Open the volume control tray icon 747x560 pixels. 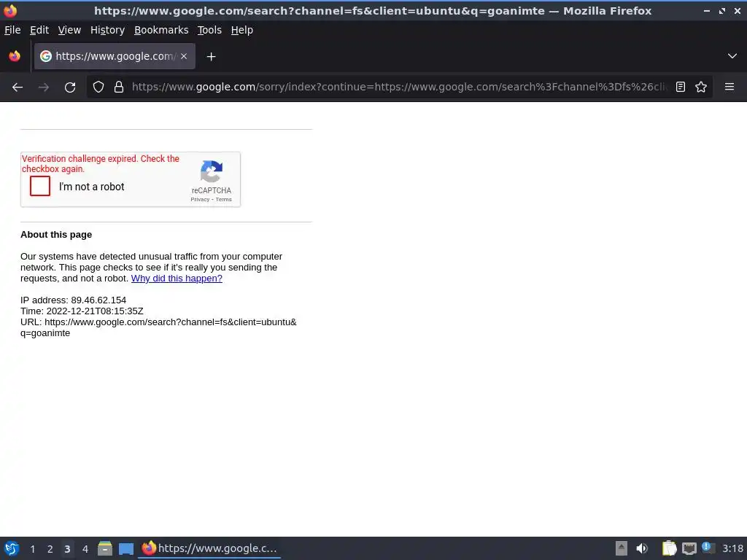pyautogui.click(x=642, y=548)
